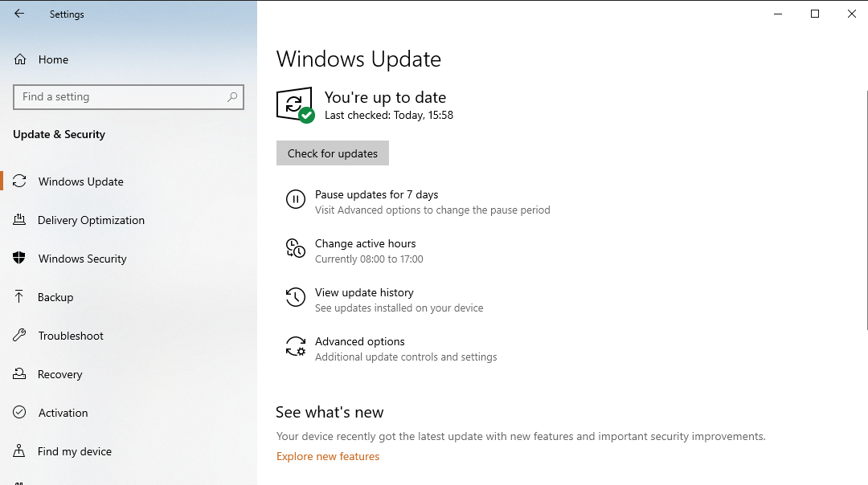Select Pause updates for 7 days

point(376,194)
